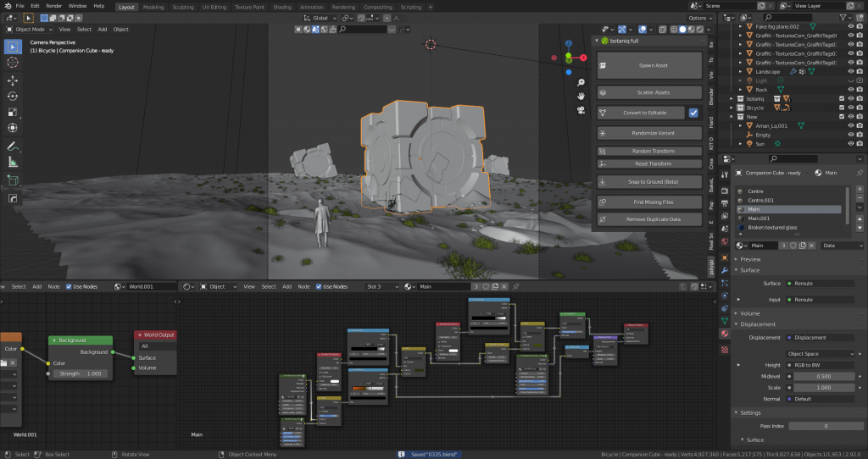Screen dimensions: 868x459
Task: Click Convert to Editable button
Action: pyautogui.click(x=641, y=113)
